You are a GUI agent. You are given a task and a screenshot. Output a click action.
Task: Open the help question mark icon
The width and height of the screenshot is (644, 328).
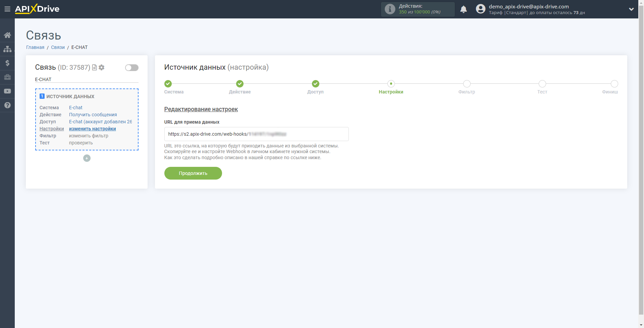click(x=7, y=105)
